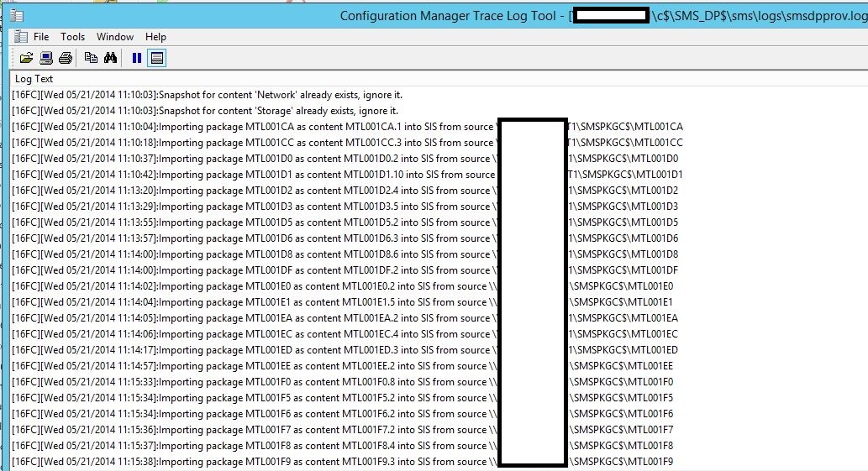This screenshot has width=868, height=471.
Task: Open Find with binoculars icon
Action: (x=110, y=57)
